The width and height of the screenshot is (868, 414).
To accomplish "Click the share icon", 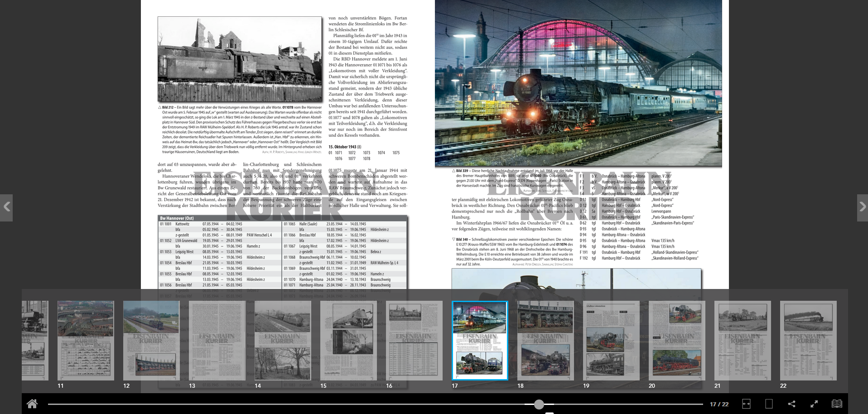I will tap(791, 404).
